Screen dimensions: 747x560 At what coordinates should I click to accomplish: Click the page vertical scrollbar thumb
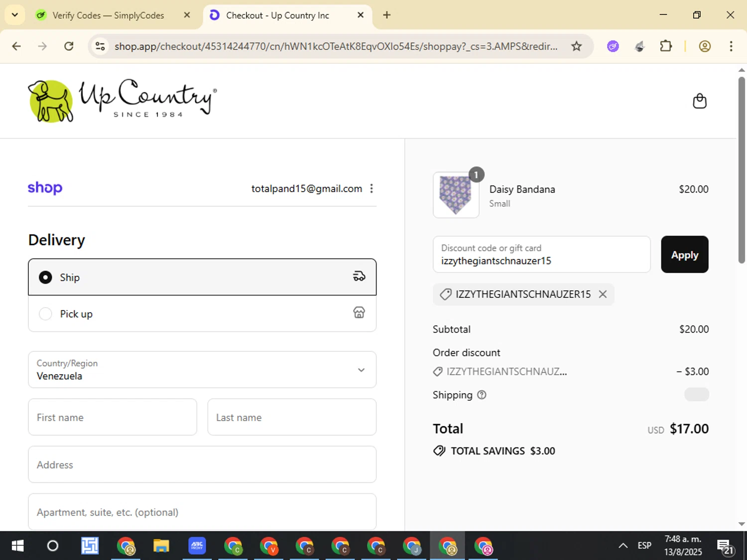click(742, 170)
